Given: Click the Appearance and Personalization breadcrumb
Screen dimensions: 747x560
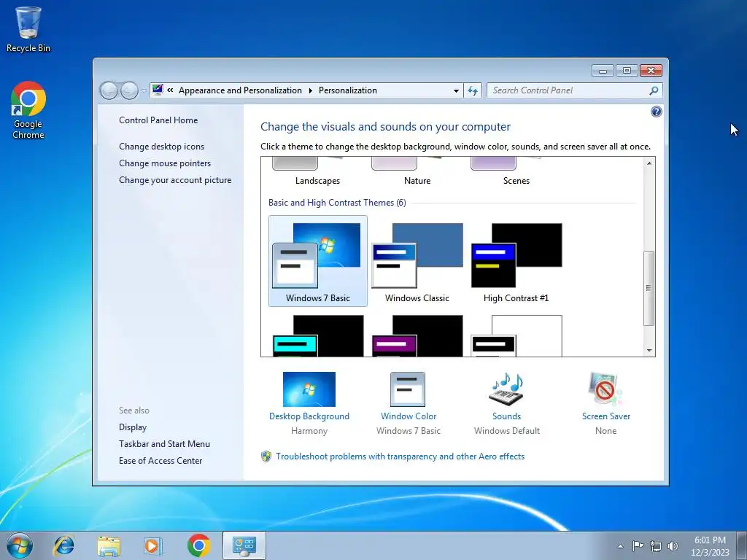Looking at the screenshot, I should 240,90.
